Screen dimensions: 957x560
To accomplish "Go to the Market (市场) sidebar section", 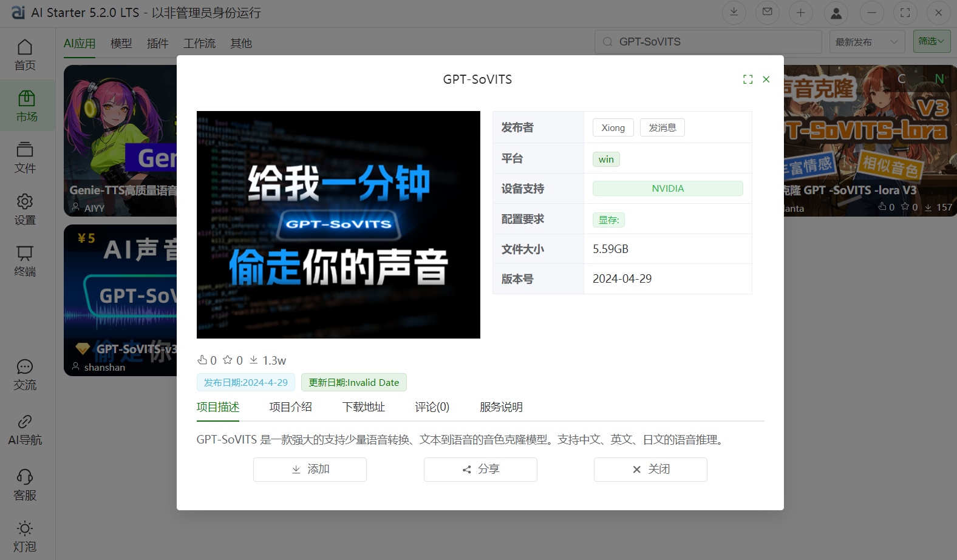I will click(27, 106).
